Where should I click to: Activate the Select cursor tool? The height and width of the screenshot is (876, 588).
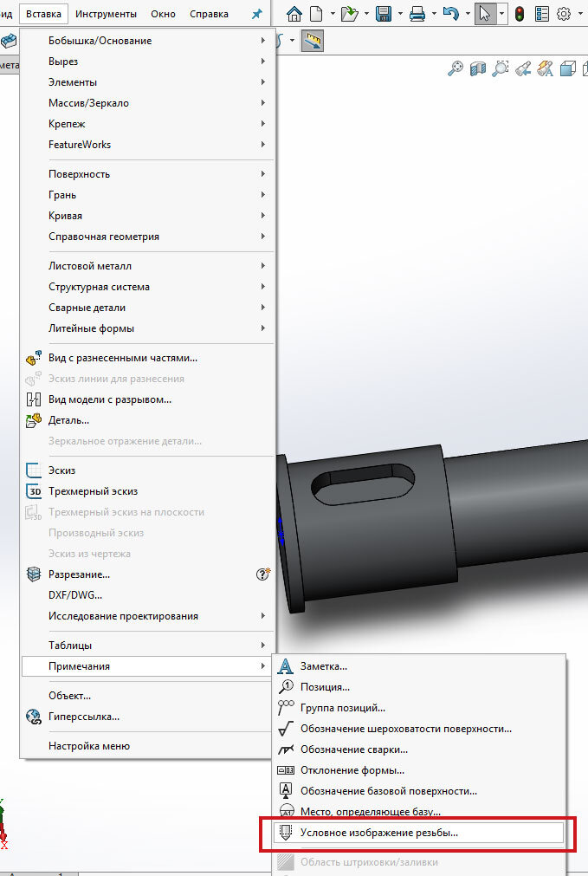[x=485, y=13]
